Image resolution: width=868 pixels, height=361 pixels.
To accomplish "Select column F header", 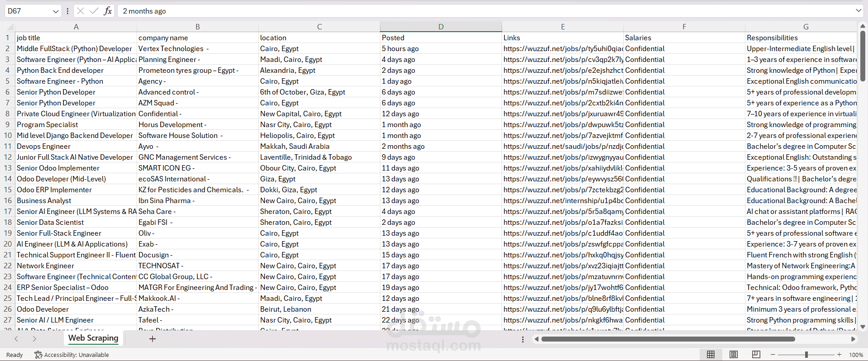I will [x=684, y=27].
